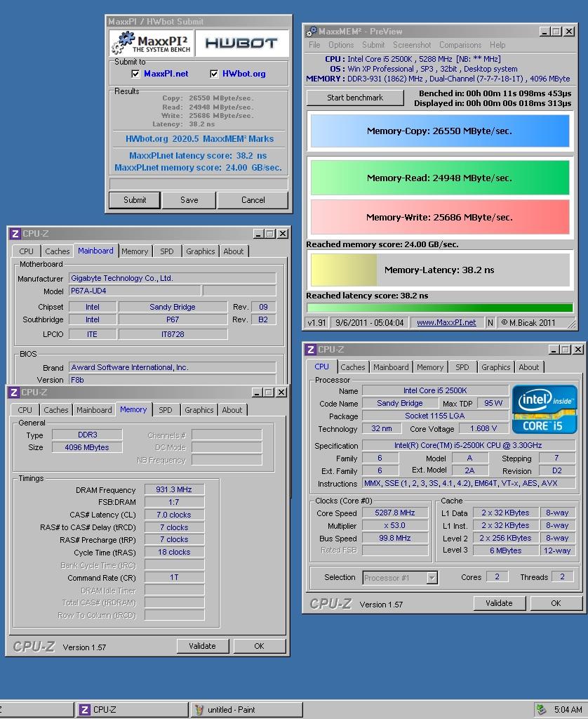
Task: Click the Memory-Latency yellow result bar
Action: click(x=344, y=270)
